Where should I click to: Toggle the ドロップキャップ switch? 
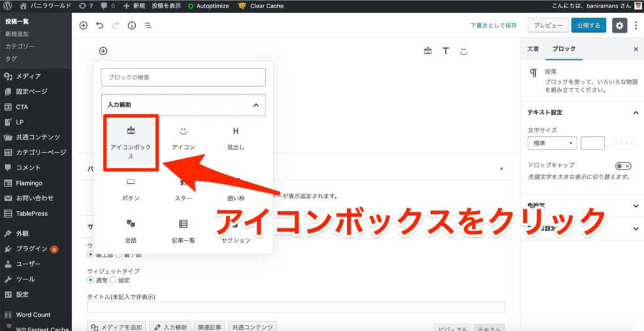(x=623, y=166)
